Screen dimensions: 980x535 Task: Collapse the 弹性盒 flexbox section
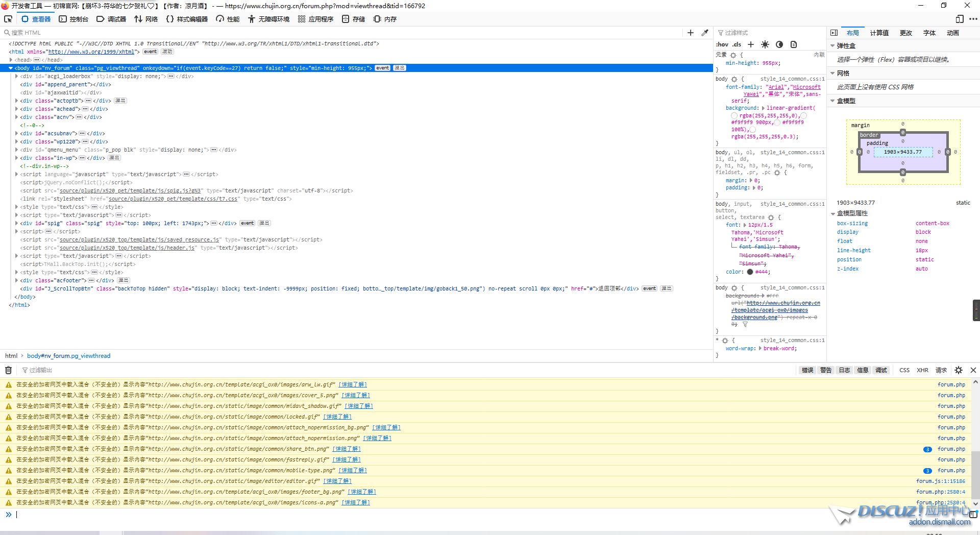[832, 46]
